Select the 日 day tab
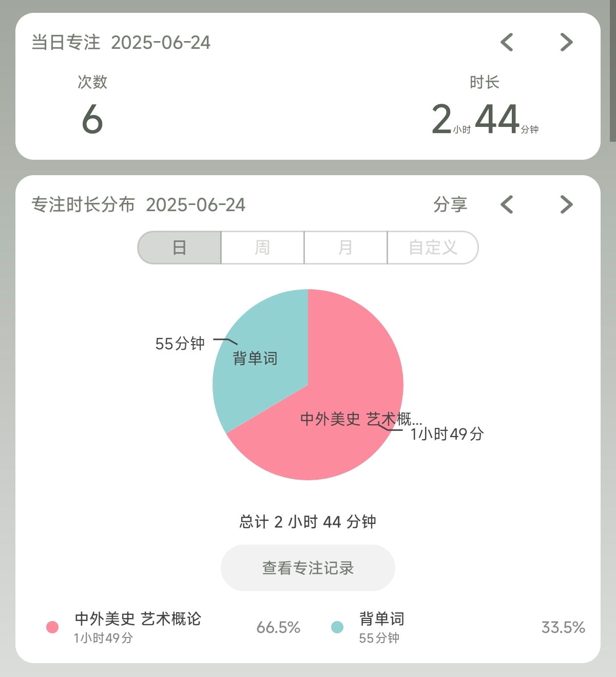This screenshot has height=677, width=616. pos(180,248)
